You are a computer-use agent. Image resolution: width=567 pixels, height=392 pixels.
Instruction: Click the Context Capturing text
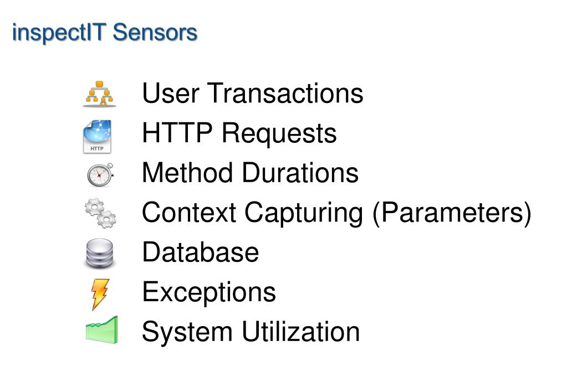click(252, 213)
